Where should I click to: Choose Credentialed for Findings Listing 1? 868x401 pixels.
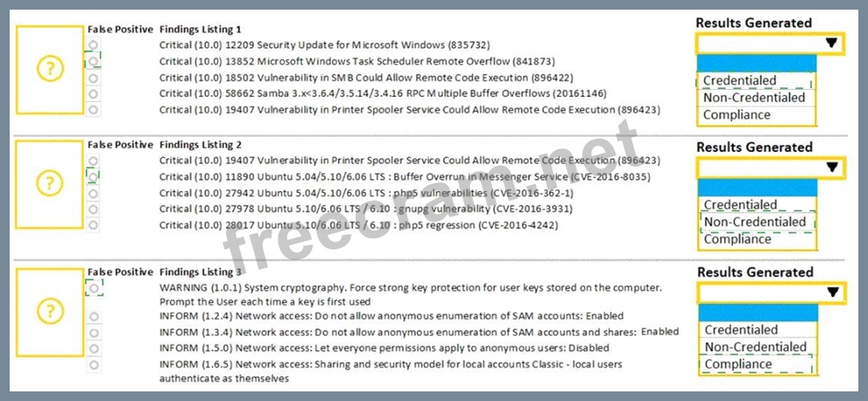tap(740, 81)
